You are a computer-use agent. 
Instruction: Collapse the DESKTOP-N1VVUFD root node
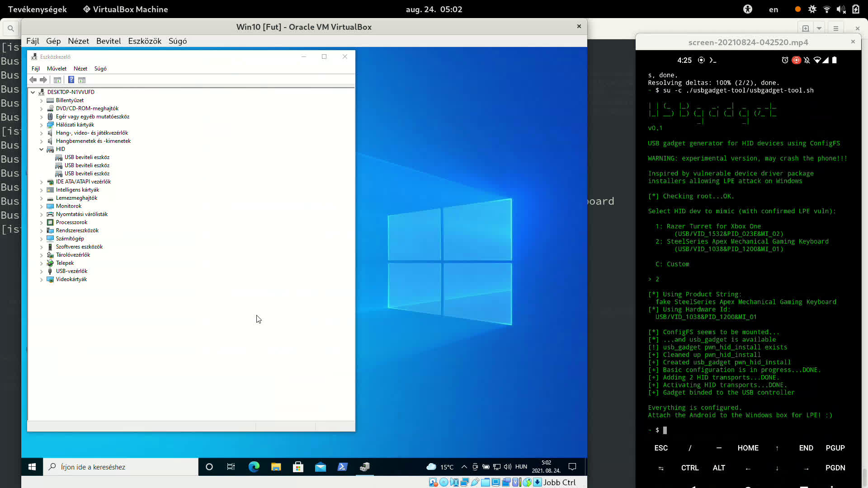(33, 92)
